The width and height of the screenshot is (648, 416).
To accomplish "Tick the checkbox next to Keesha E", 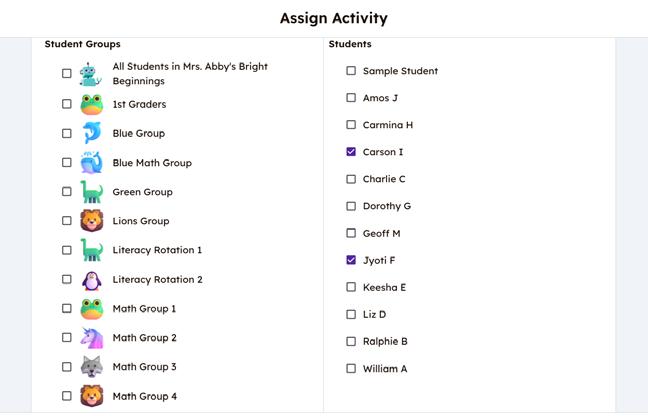I will click(x=351, y=287).
